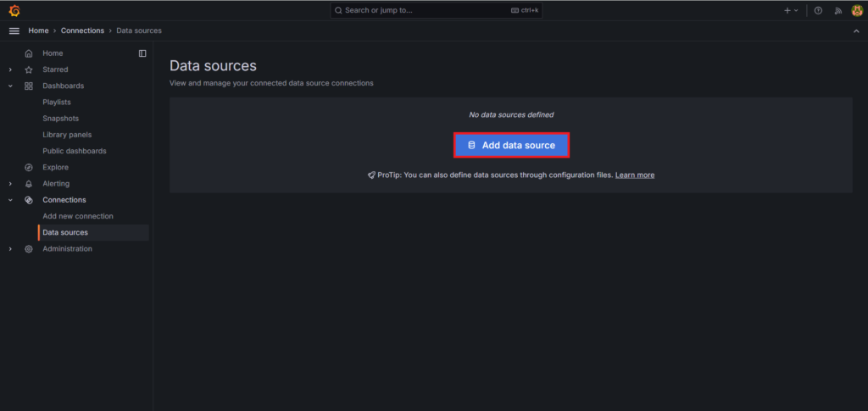Open the plus New dropdown menu
The height and width of the screenshot is (411, 868).
point(791,10)
